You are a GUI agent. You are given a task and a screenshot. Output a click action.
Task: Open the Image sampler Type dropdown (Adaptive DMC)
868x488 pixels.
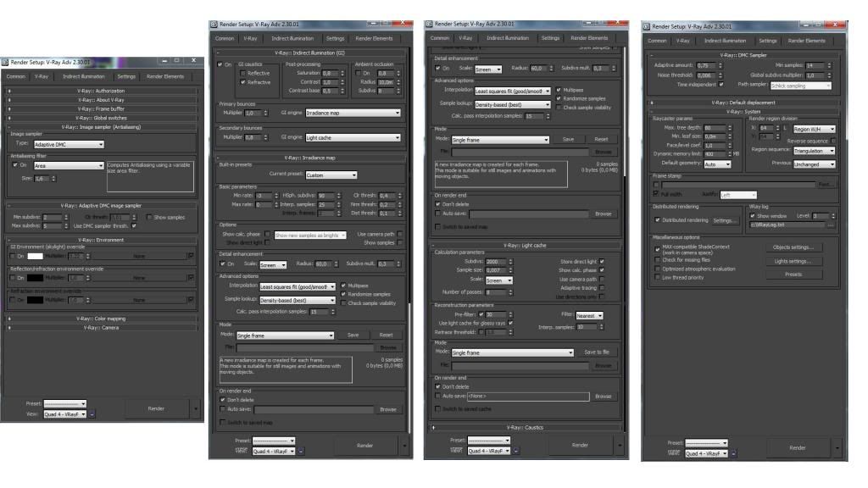click(x=69, y=144)
